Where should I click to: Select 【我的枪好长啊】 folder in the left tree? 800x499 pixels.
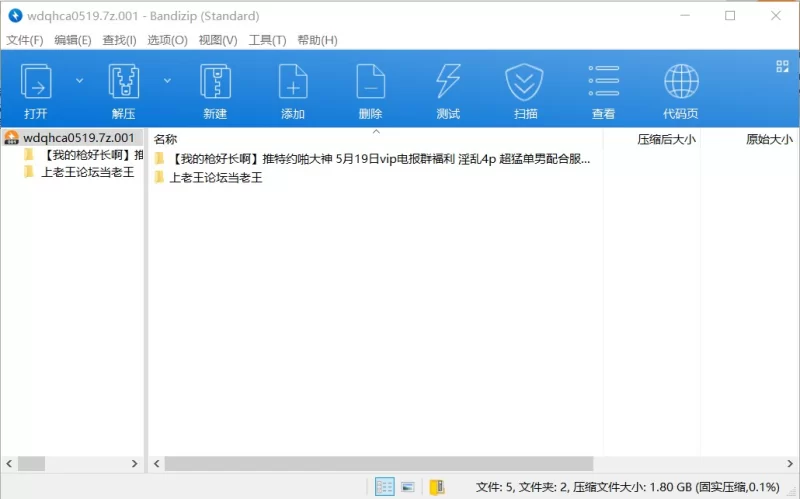click(83, 155)
